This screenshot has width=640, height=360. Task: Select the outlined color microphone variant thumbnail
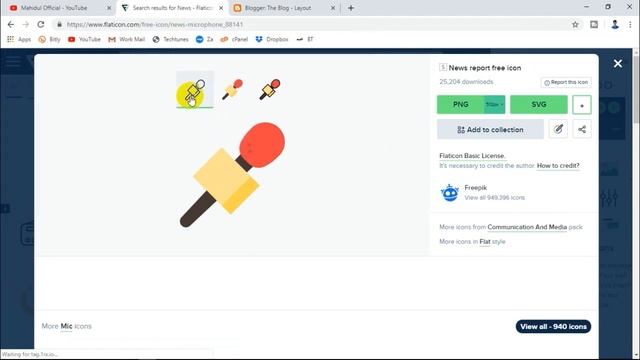[270, 89]
